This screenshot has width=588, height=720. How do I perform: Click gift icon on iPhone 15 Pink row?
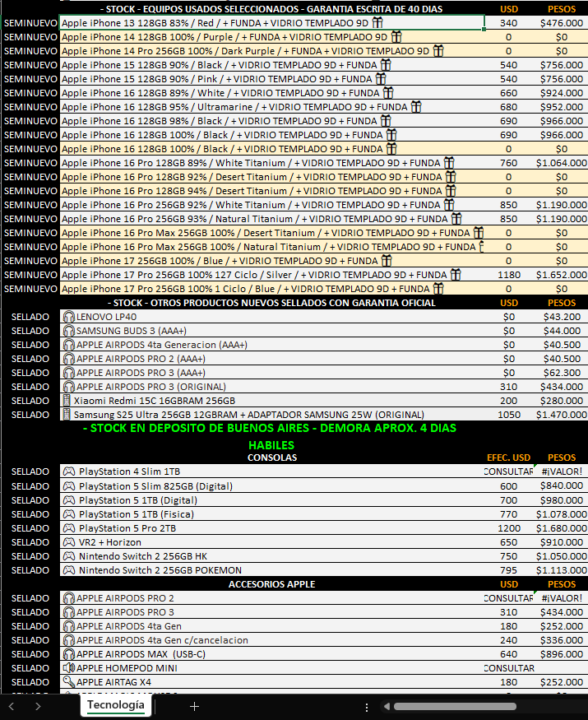click(381, 78)
